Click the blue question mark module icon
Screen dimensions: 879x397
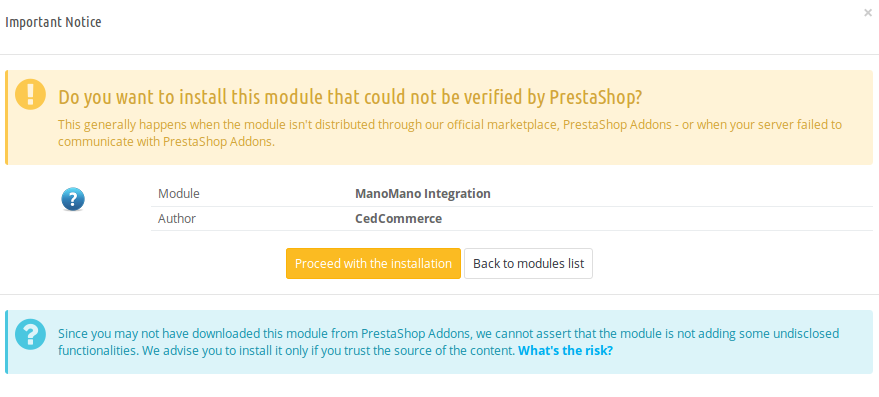tap(73, 199)
